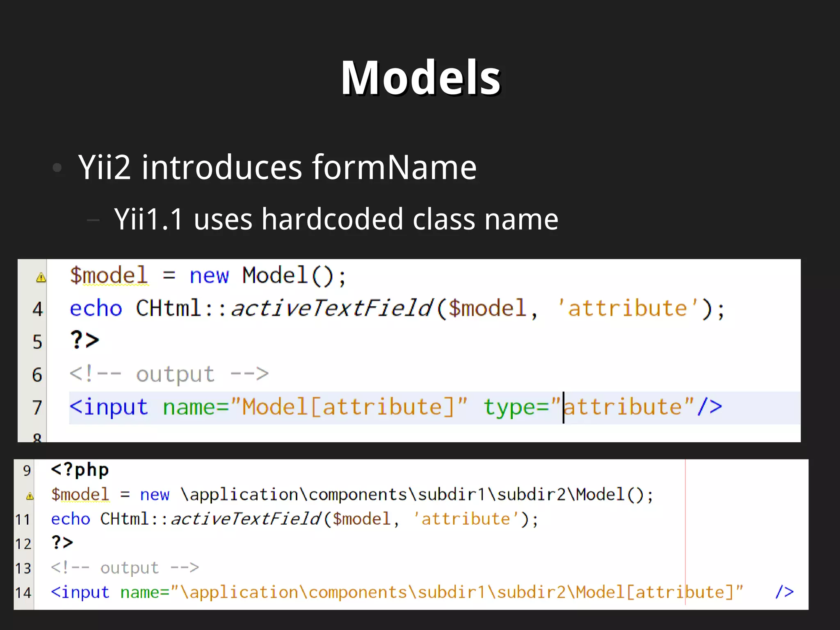Image resolution: width=840 pixels, height=630 pixels.
Task: Click 'Yii1.1 uses hardcoded class name' sub-bullet
Action: (336, 219)
